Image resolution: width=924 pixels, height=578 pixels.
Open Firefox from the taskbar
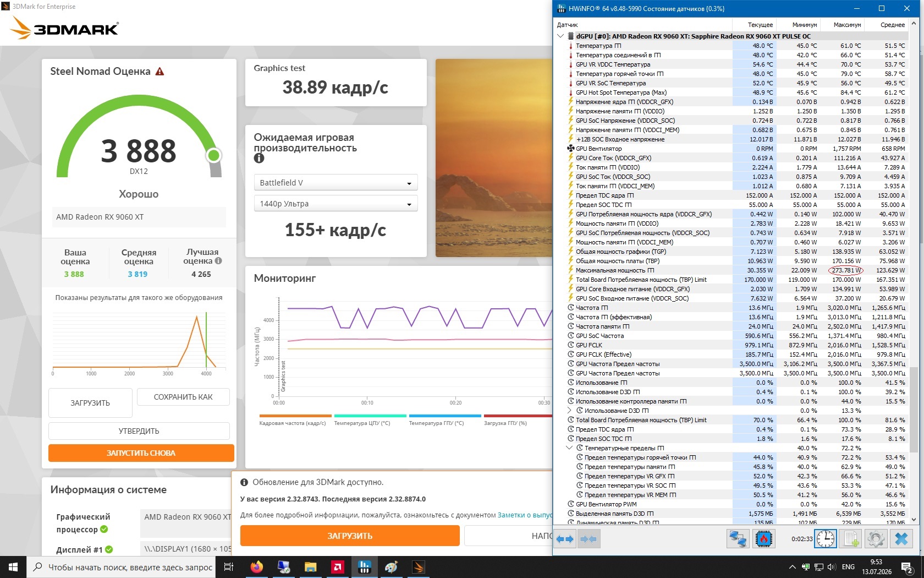point(256,567)
